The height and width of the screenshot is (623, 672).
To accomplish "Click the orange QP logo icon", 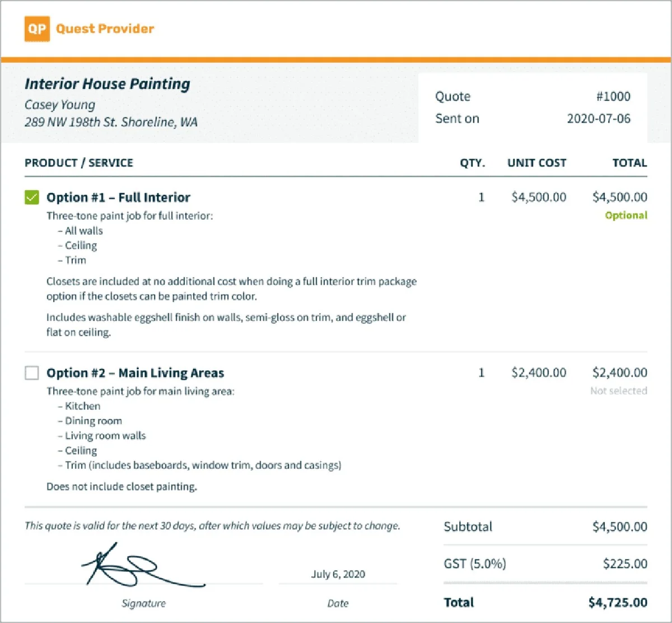I will (x=38, y=29).
